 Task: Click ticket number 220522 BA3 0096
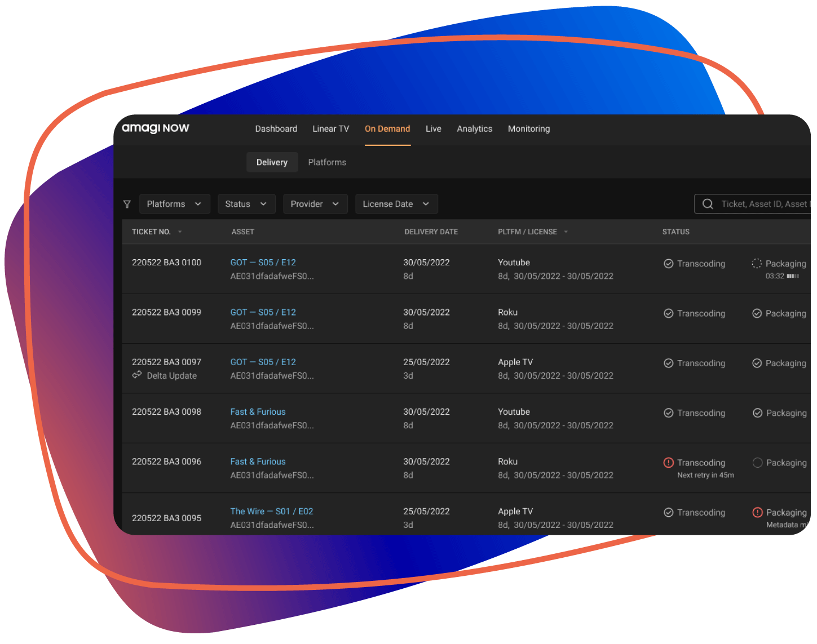pos(166,461)
